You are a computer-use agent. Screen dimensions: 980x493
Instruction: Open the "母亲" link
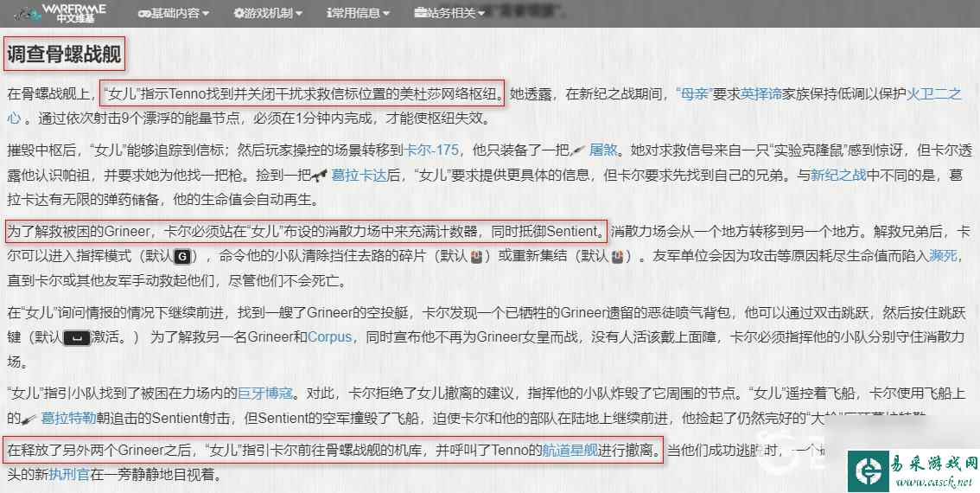(x=694, y=95)
